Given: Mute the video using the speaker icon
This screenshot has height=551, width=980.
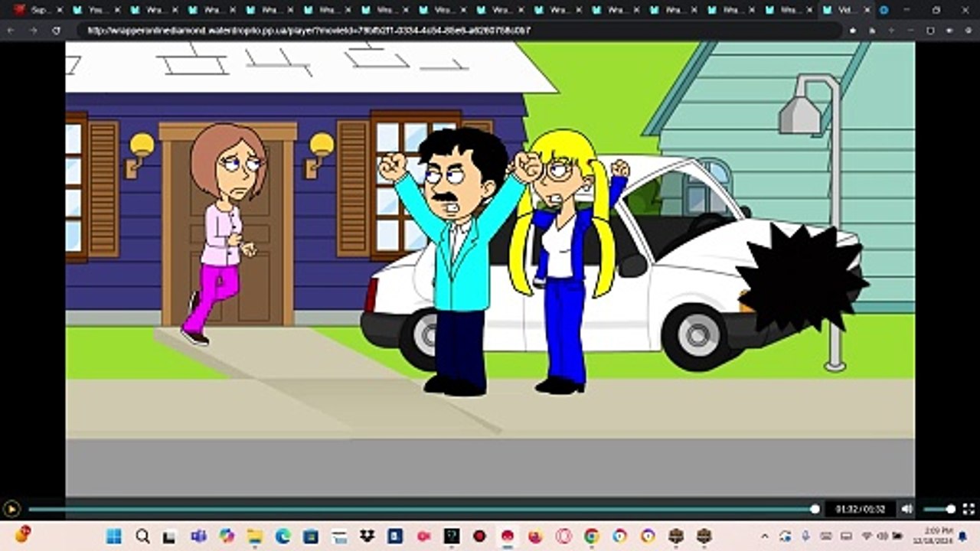Looking at the screenshot, I should click(907, 509).
